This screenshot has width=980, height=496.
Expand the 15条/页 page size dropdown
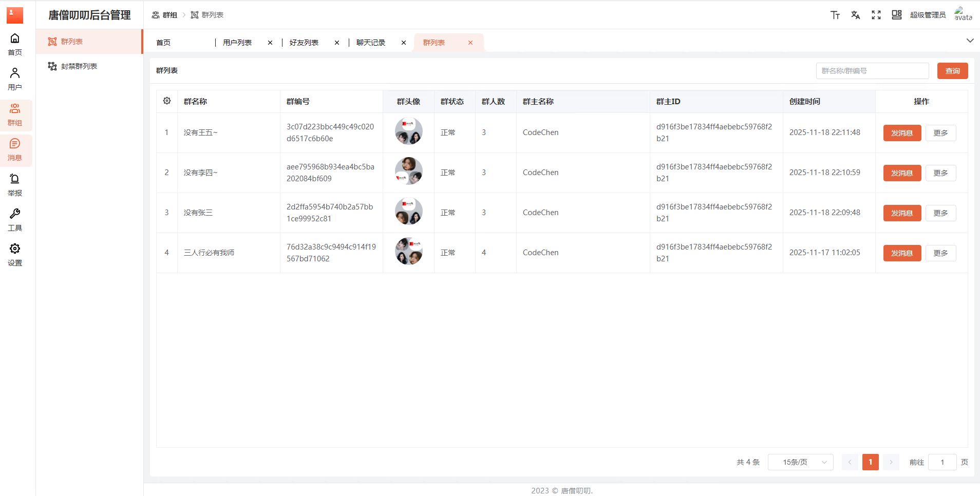[800, 462]
